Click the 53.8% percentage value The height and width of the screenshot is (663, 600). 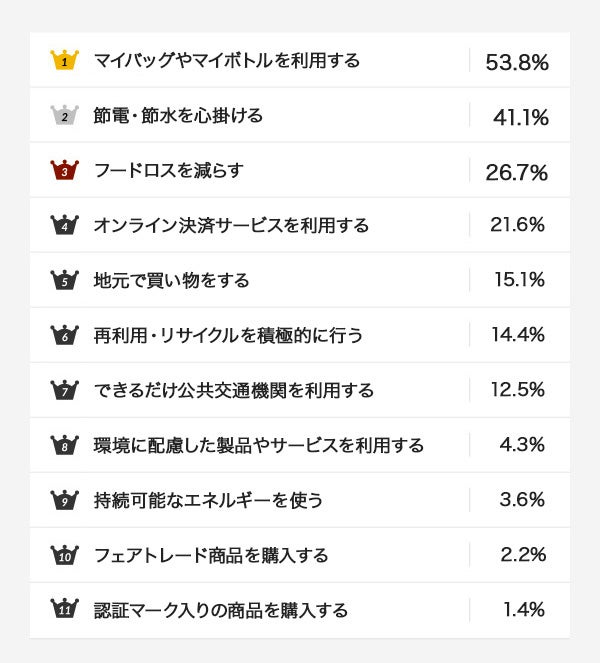tap(517, 62)
